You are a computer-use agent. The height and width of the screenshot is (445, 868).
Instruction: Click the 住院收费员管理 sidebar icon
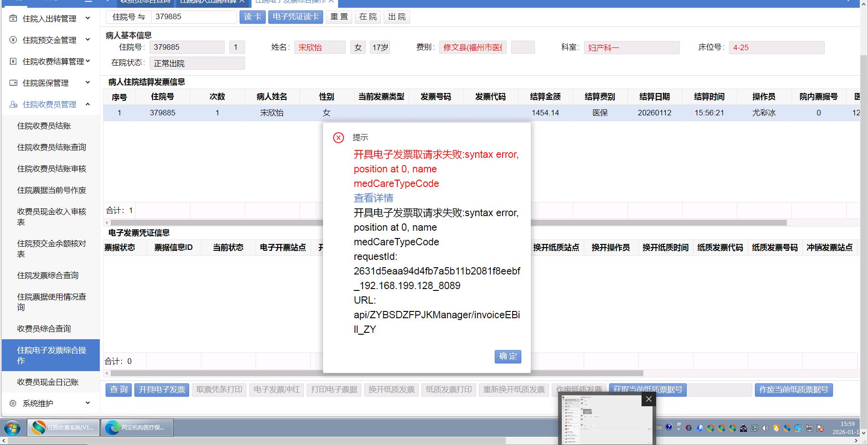tap(13, 104)
